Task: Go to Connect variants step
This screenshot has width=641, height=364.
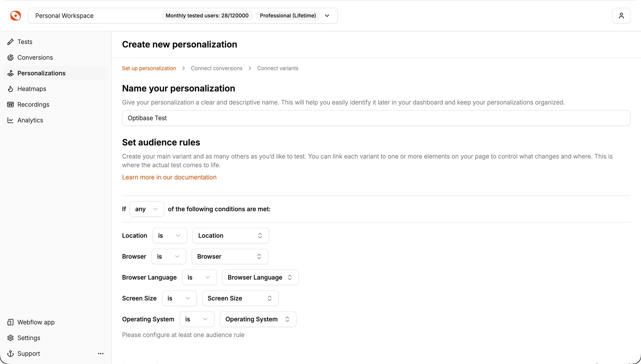Action: [x=278, y=68]
